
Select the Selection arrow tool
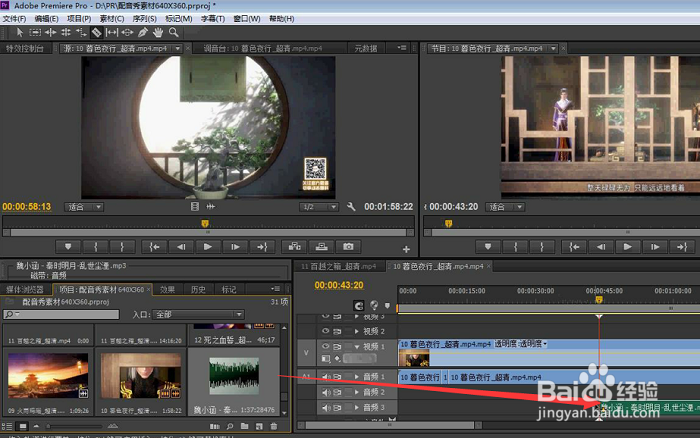19,32
